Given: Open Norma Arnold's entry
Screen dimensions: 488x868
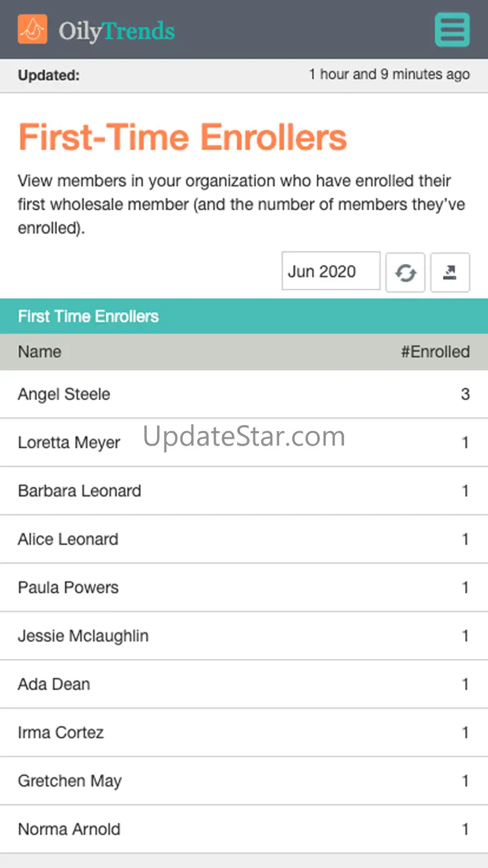Looking at the screenshot, I should (x=69, y=829).
